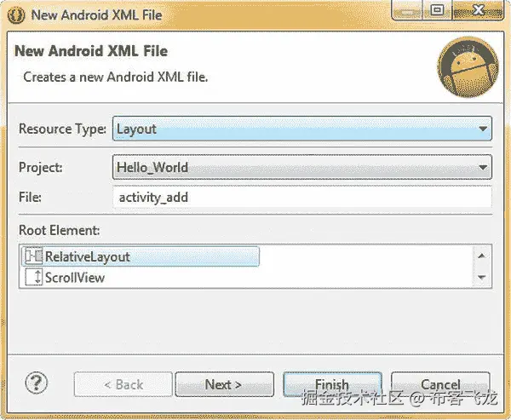Viewport: 511px width, 420px height.
Task: Click root element list scroll up arrow
Action: (482, 256)
